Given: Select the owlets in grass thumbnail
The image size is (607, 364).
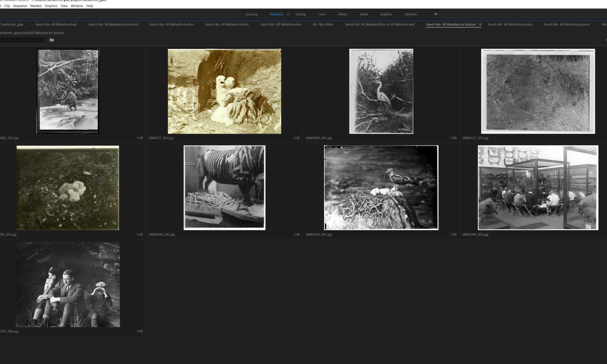Looking at the screenshot, I should coord(68,188).
